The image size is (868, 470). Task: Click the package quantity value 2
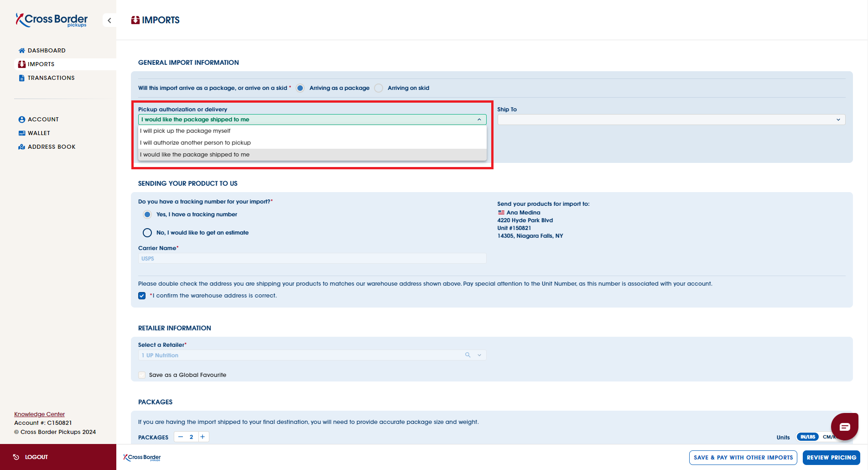(192, 437)
